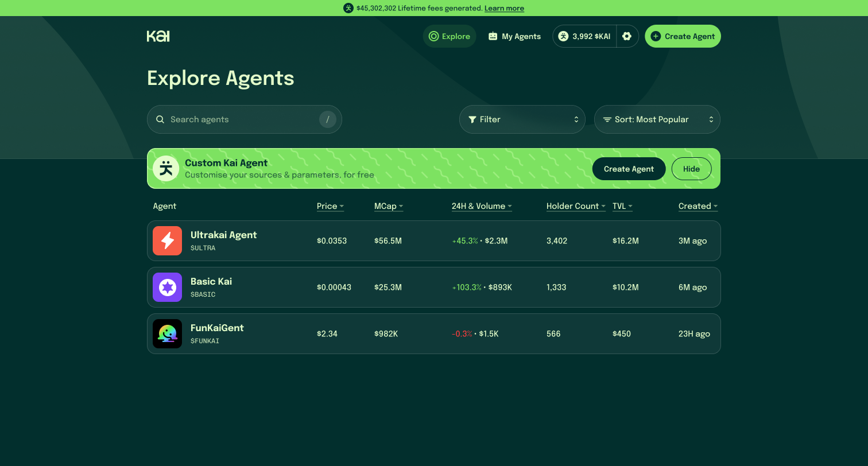Viewport: 868px width, 466px height.
Task: Click the FunKaiGent rainbow avatar icon
Action: coord(167,334)
